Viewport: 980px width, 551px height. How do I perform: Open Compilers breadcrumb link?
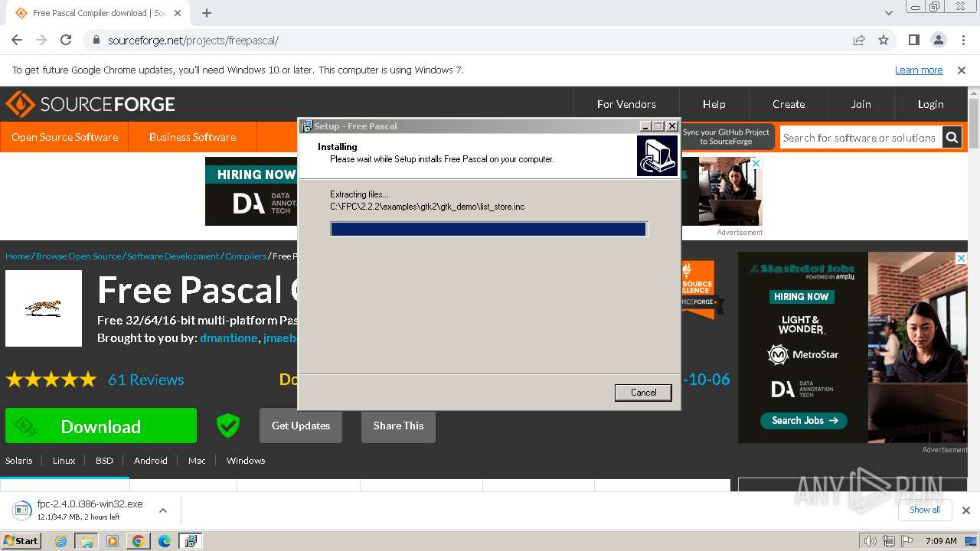point(246,256)
